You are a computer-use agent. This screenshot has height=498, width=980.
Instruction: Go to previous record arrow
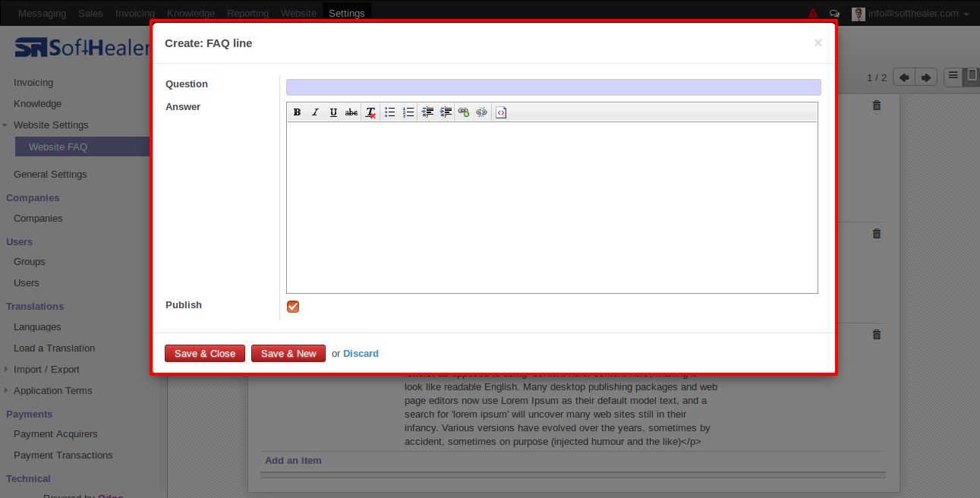click(903, 77)
